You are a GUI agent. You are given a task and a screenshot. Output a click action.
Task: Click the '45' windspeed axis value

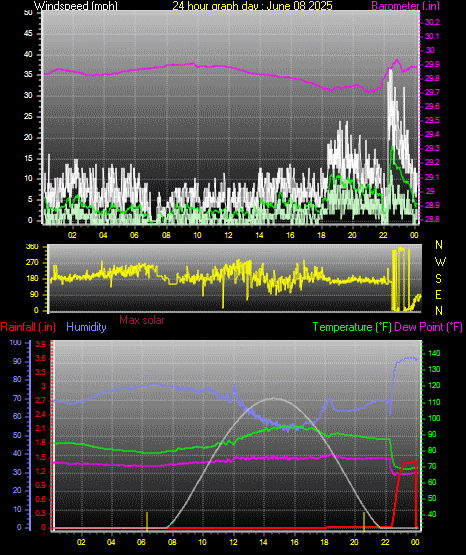point(28,34)
